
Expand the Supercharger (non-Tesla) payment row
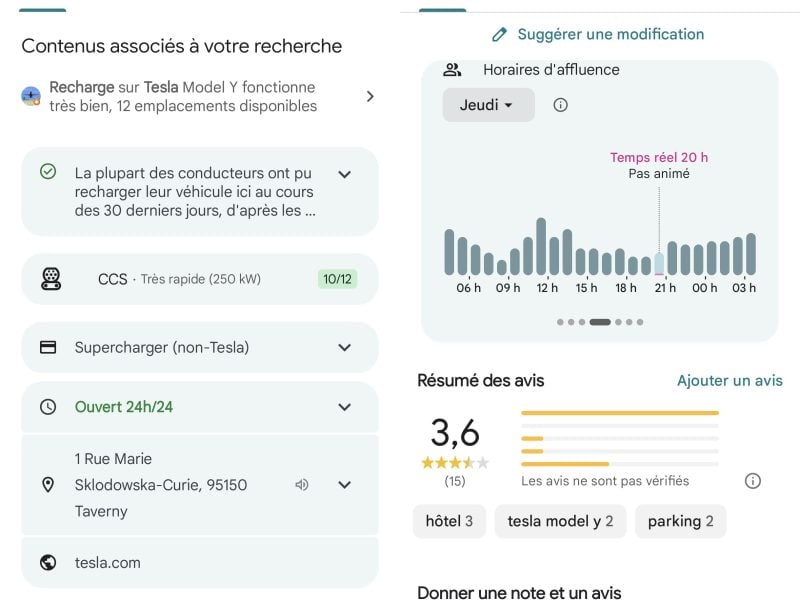click(345, 347)
